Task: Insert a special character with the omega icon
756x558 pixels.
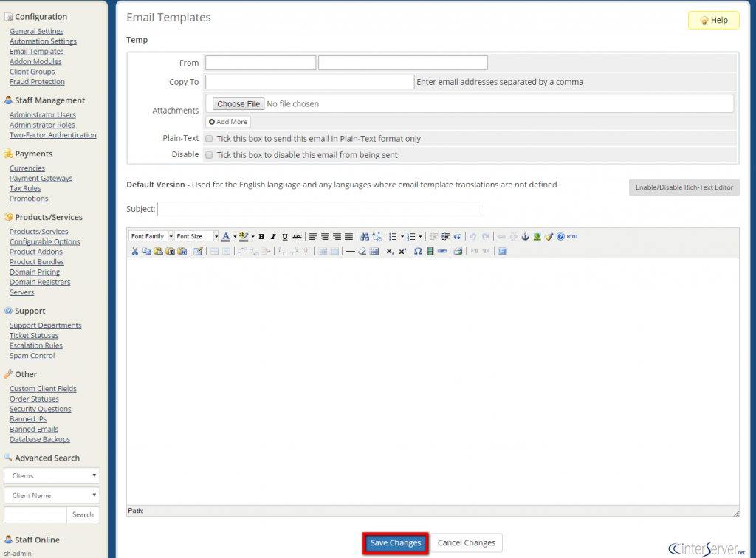Action: [417, 249]
